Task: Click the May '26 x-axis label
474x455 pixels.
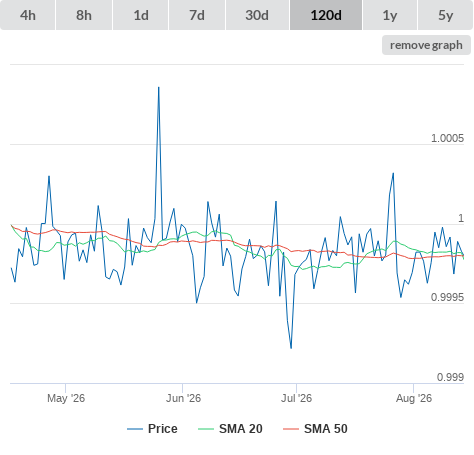Action: (x=66, y=398)
